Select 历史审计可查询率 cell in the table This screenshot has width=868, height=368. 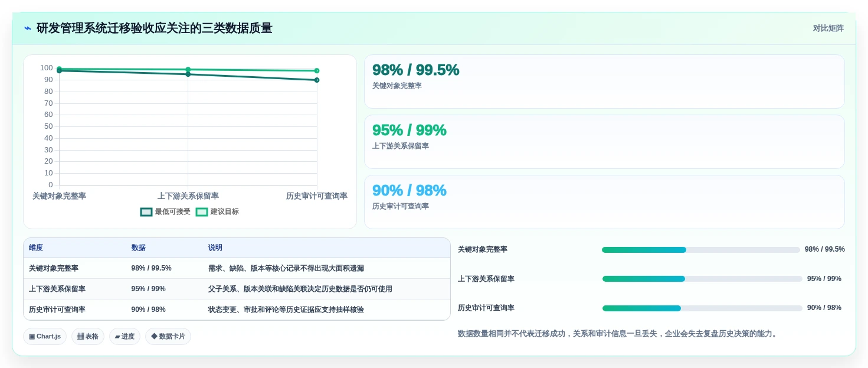pos(57,310)
